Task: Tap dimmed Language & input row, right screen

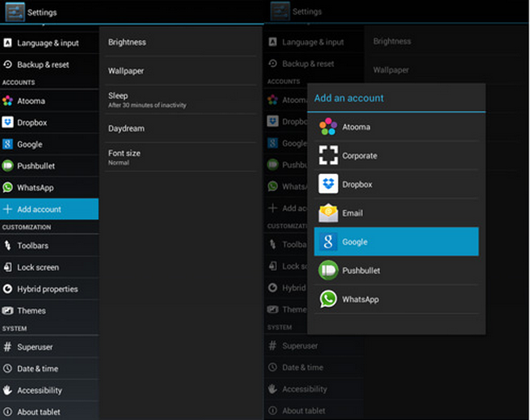Action: 315,42
